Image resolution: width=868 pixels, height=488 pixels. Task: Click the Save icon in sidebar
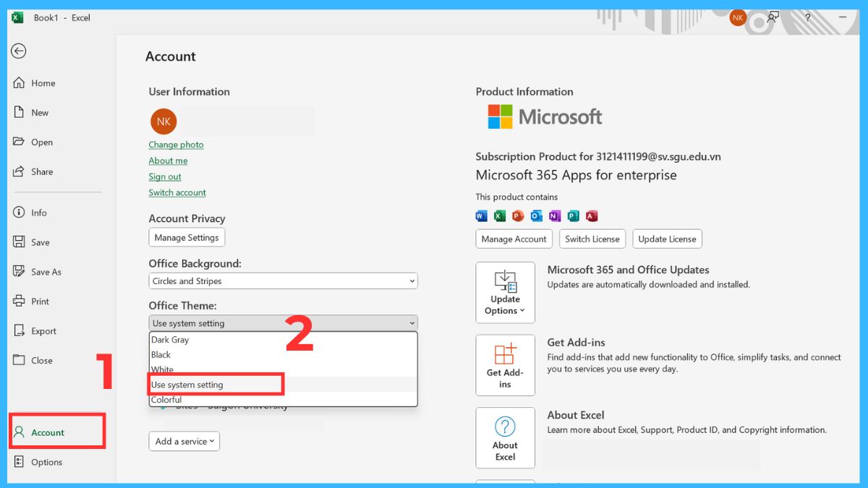20,242
